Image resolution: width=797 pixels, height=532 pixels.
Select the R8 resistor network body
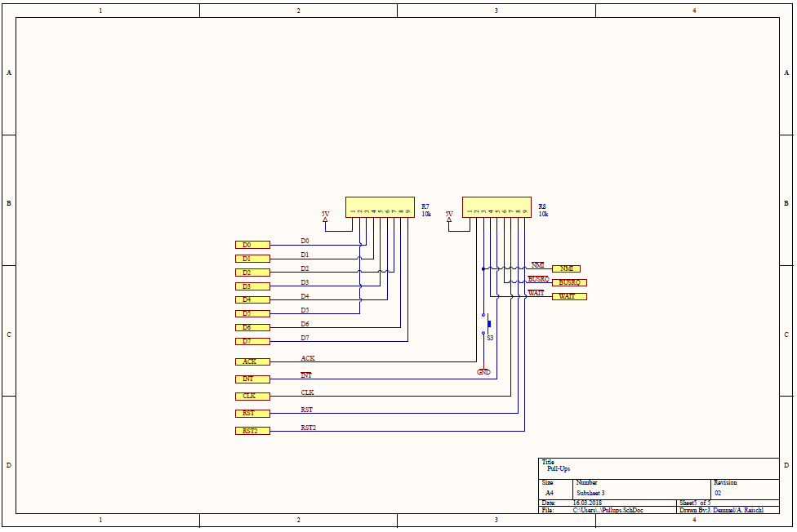click(496, 207)
